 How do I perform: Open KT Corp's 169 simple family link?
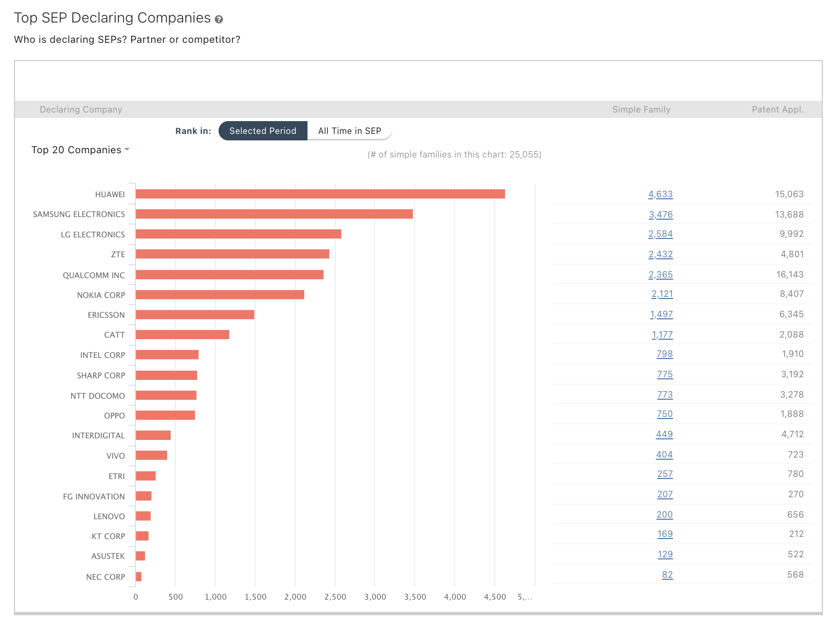click(665, 534)
